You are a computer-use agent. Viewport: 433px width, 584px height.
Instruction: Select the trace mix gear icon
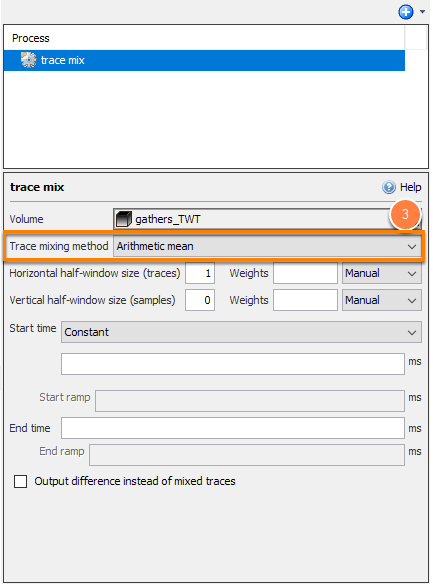(x=29, y=60)
